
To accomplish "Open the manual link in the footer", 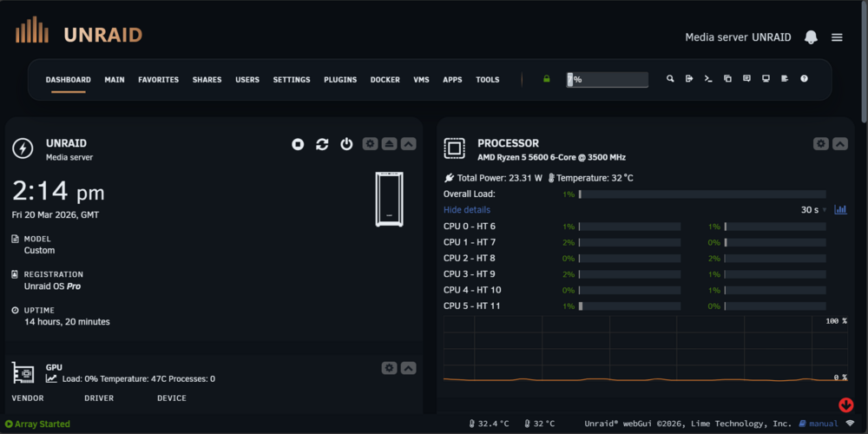I will coord(819,424).
